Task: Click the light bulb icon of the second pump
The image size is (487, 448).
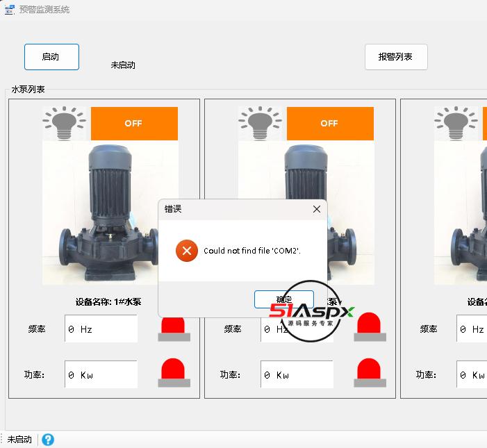Action: pos(261,123)
